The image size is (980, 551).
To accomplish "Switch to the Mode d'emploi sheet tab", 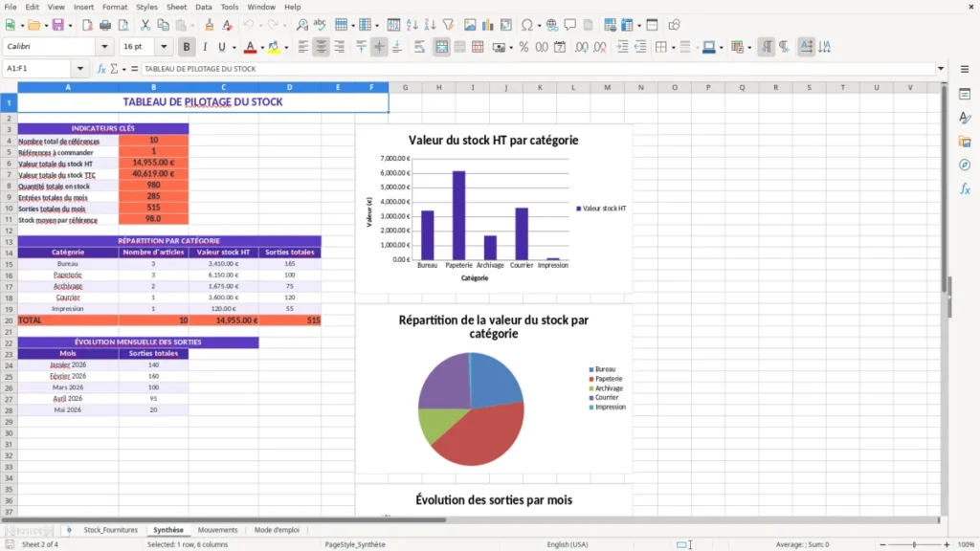I will pos(277,530).
